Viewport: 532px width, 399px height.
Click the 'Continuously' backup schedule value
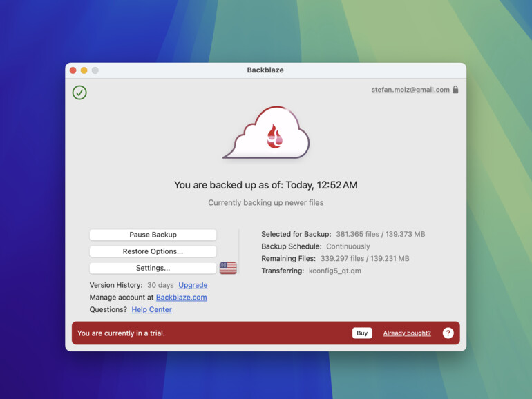(348, 246)
